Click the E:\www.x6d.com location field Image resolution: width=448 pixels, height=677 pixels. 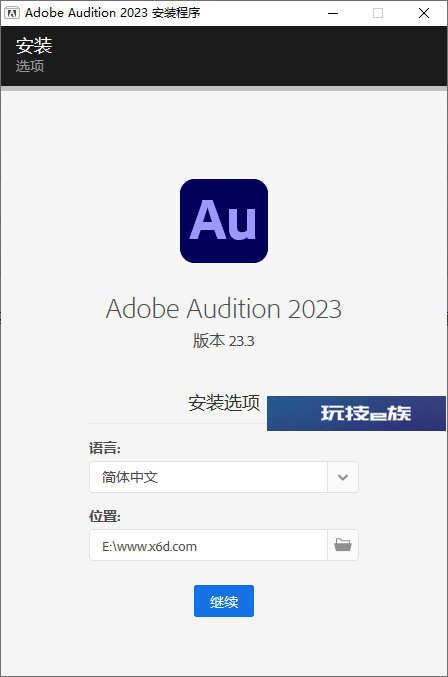point(208,545)
